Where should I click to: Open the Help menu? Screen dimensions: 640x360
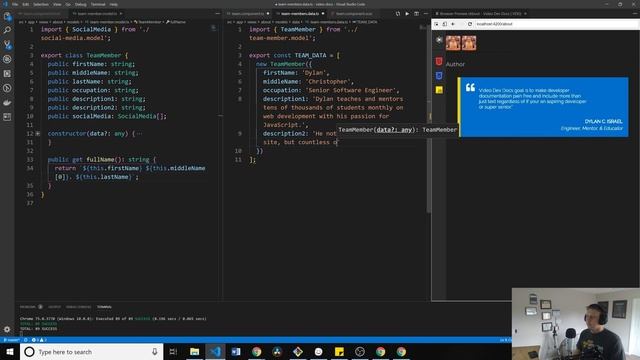(x=113, y=4)
